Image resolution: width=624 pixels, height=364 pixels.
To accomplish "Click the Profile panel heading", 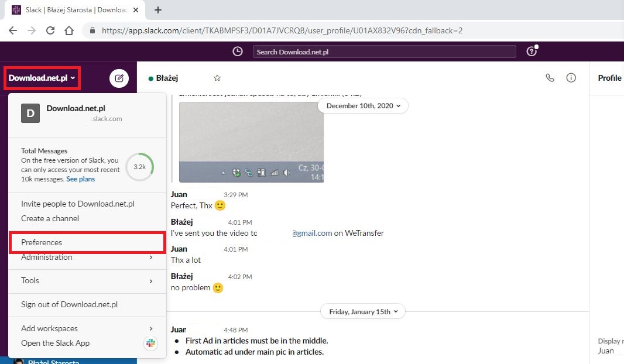I will pyautogui.click(x=609, y=78).
